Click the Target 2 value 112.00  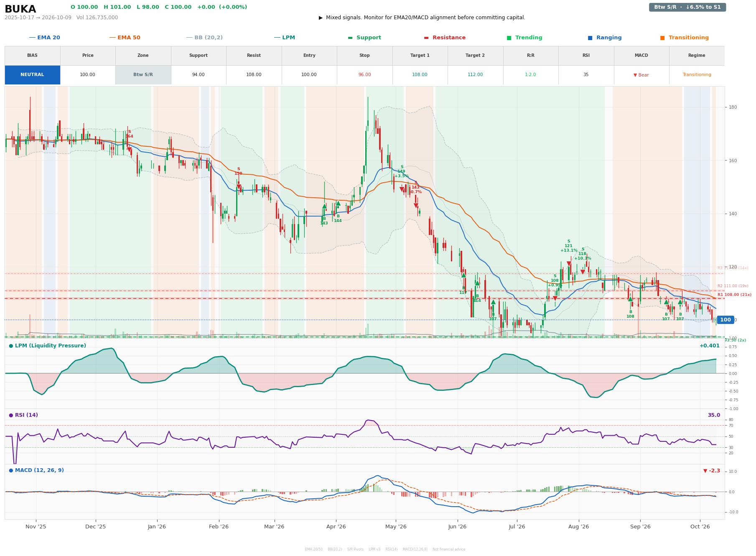[x=475, y=75]
